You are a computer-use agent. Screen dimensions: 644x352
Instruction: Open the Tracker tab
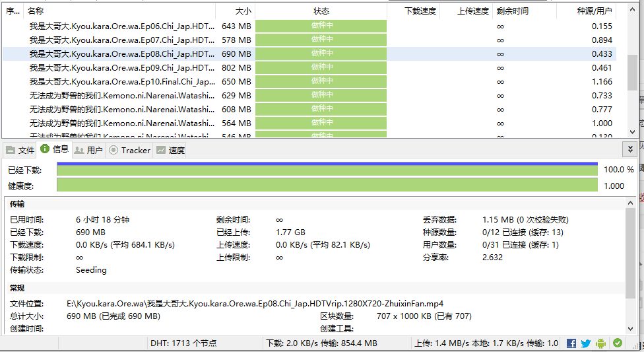[129, 150]
